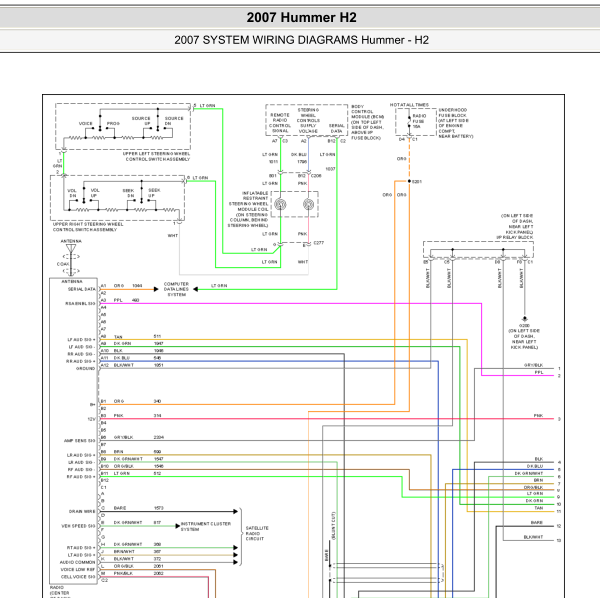The width and height of the screenshot is (600, 598).
Task: Click the left coil symbol in inflatable restraint module
Action: coord(280,204)
